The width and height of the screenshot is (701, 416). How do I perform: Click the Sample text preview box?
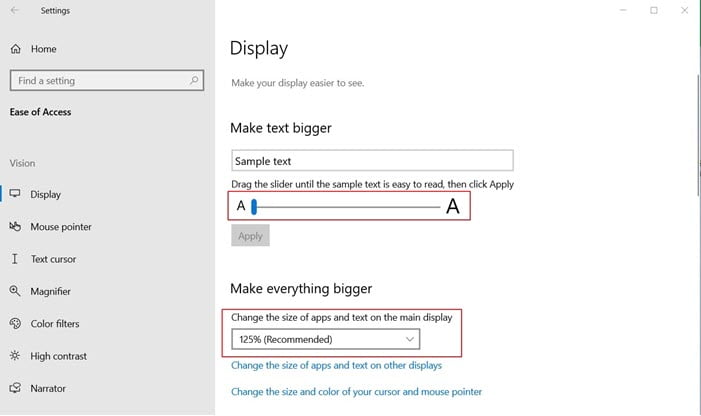[x=372, y=160]
